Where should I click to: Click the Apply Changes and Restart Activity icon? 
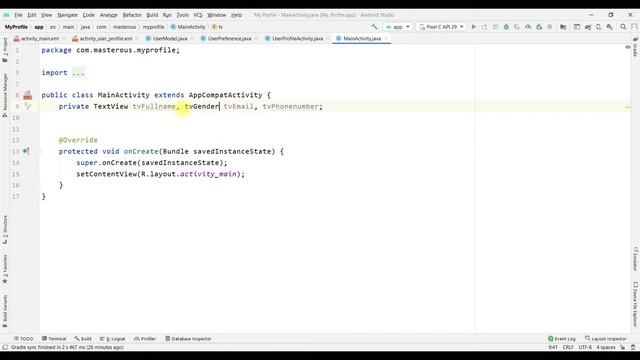484,27
